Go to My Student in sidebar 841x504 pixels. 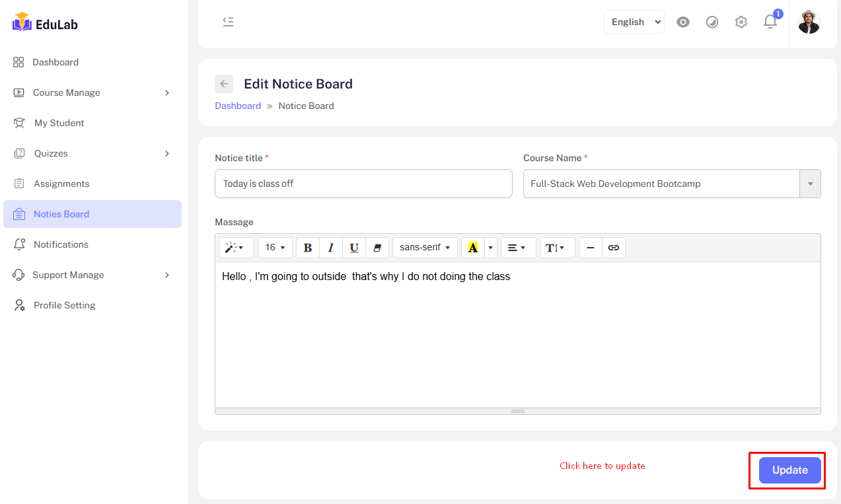point(59,123)
